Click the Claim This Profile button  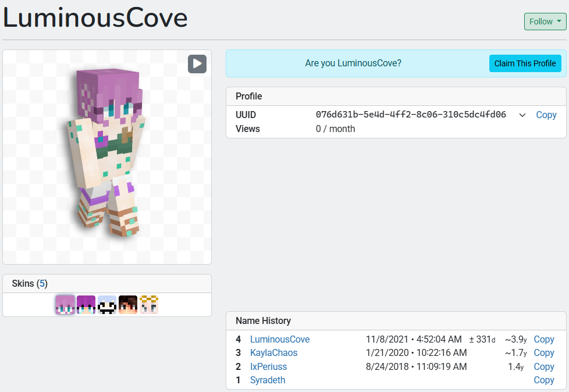pyautogui.click(x=525, y=63)
